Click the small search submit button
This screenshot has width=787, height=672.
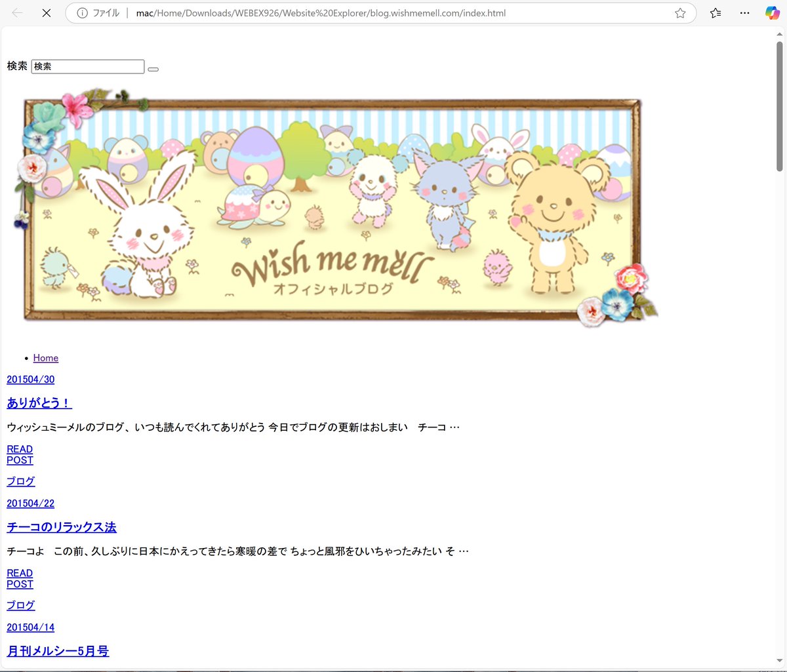(x=153, y=69)
